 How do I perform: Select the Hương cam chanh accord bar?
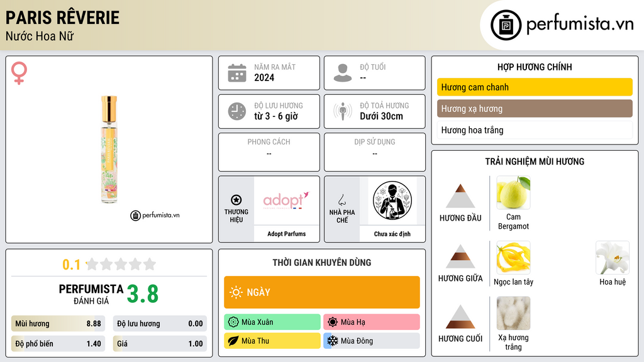[x=535, y=87]
